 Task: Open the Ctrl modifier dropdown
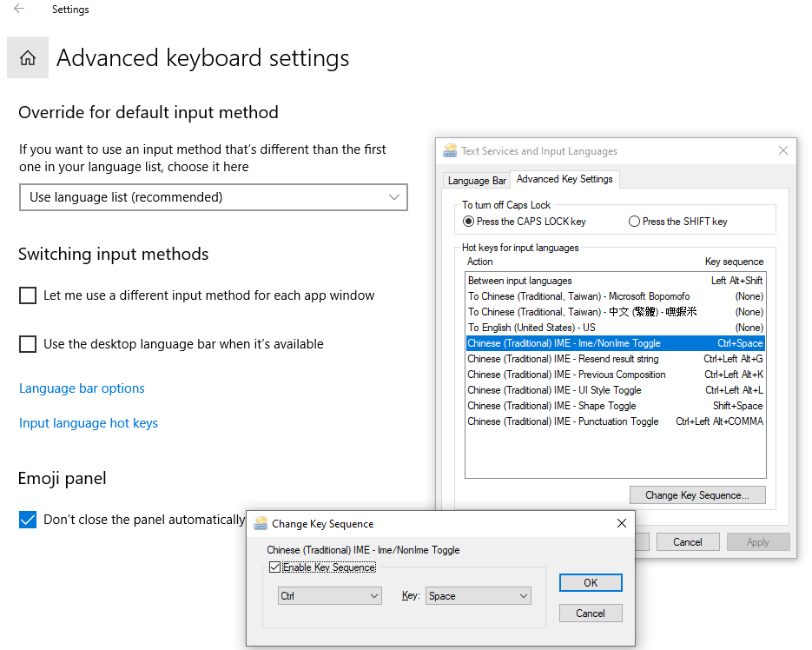pyautogui.click(x=329, y=595)
